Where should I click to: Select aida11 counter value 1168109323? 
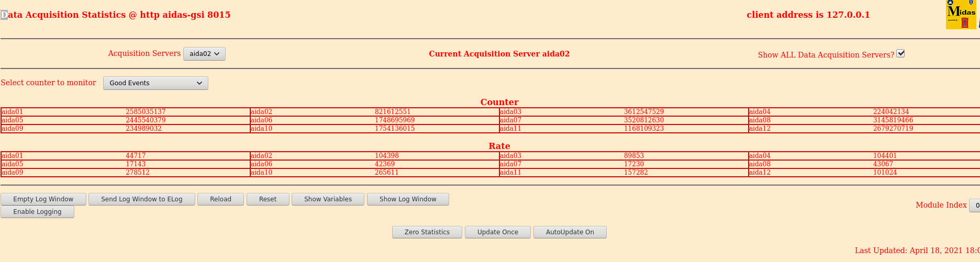point(644,129)
